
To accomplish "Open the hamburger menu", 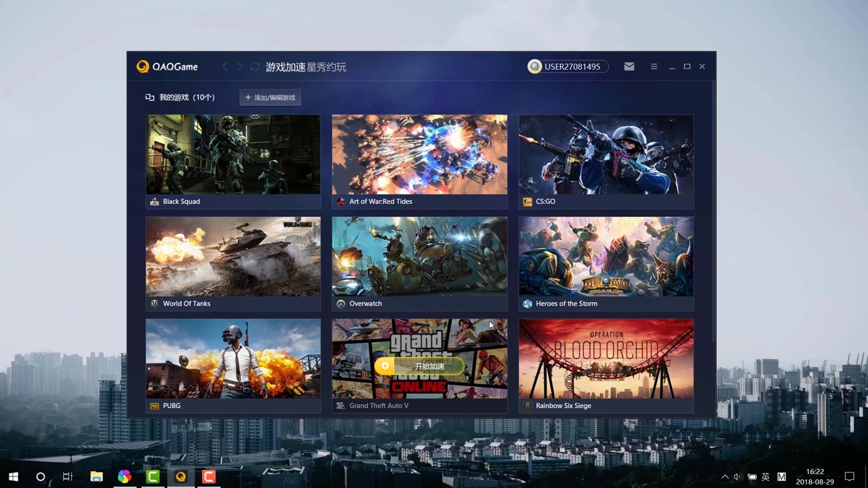I will click(654, 66).
